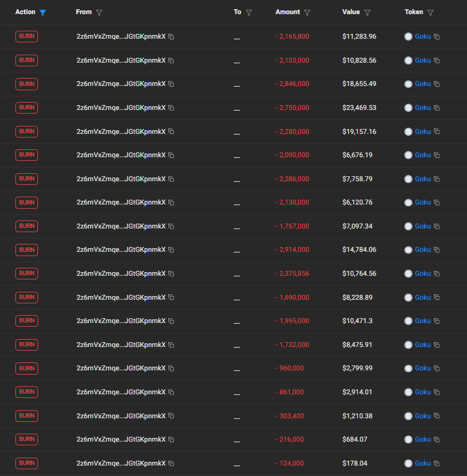
Task: Open From address in the -303,400 row
Action: (x=121, y=416)
